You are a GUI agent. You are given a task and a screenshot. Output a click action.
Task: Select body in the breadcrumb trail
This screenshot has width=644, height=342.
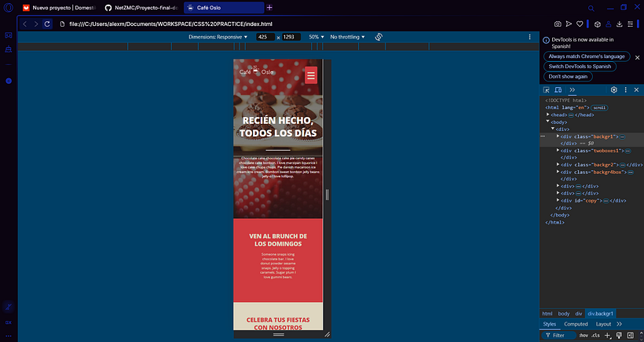tap(564, 314)
